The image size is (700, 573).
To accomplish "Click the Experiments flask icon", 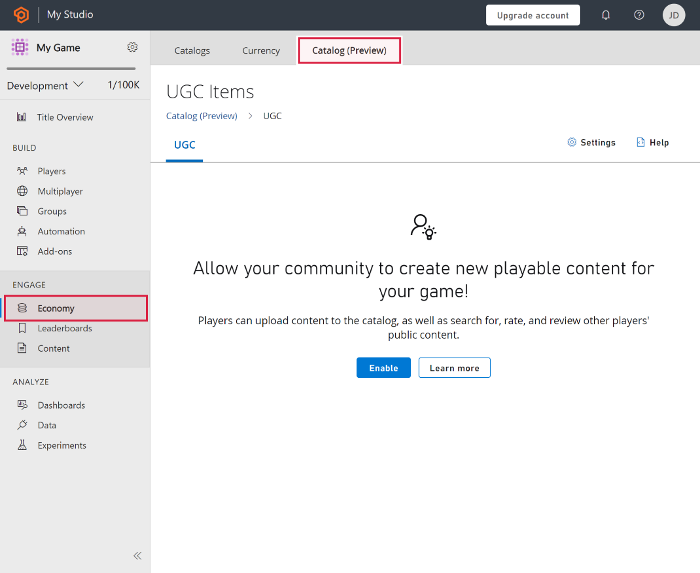I will tap(22, 445).
